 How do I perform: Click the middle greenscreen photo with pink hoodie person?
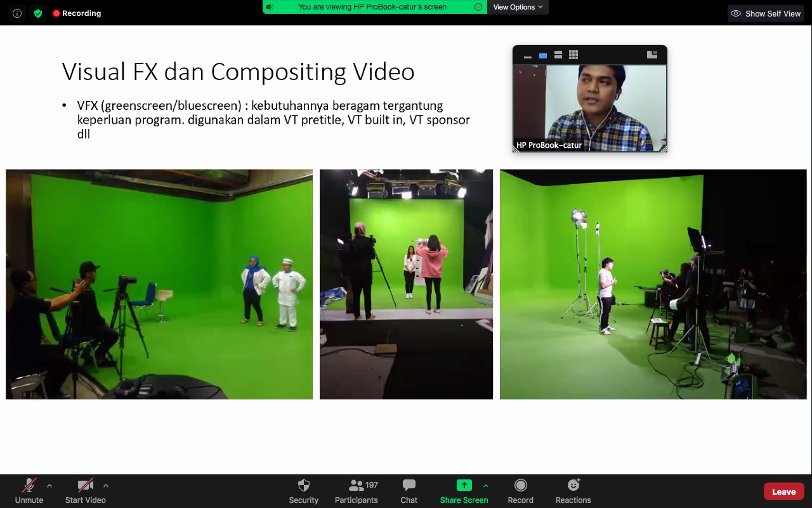click(x=406, y=284)
